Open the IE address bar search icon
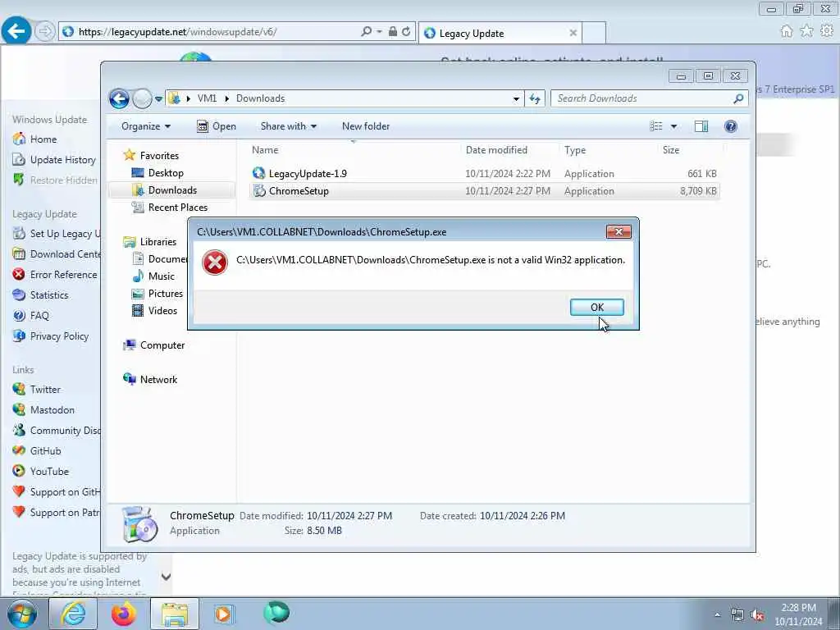The width and height of the screenshot is (840, 630). [x=367, y=32]
